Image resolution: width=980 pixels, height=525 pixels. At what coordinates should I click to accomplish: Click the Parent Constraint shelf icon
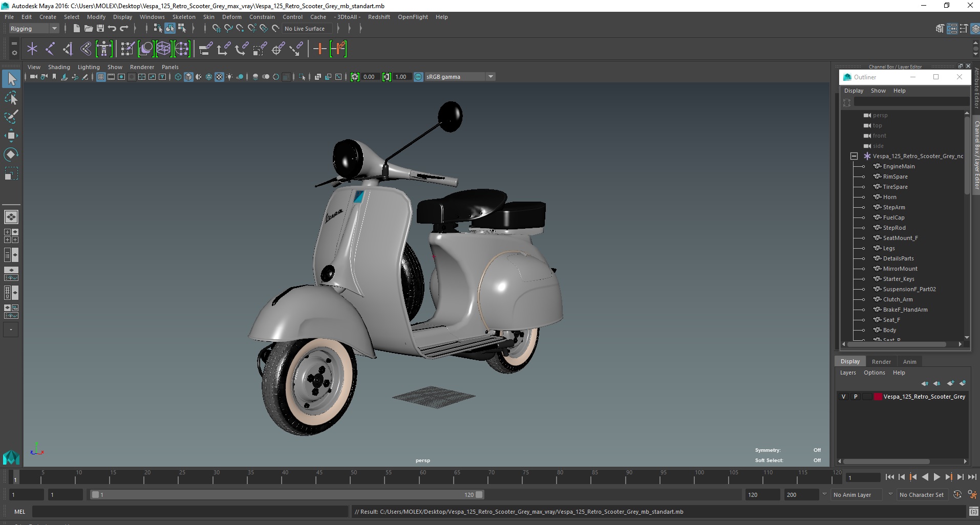pyautogui.click(x=205, y=49)
